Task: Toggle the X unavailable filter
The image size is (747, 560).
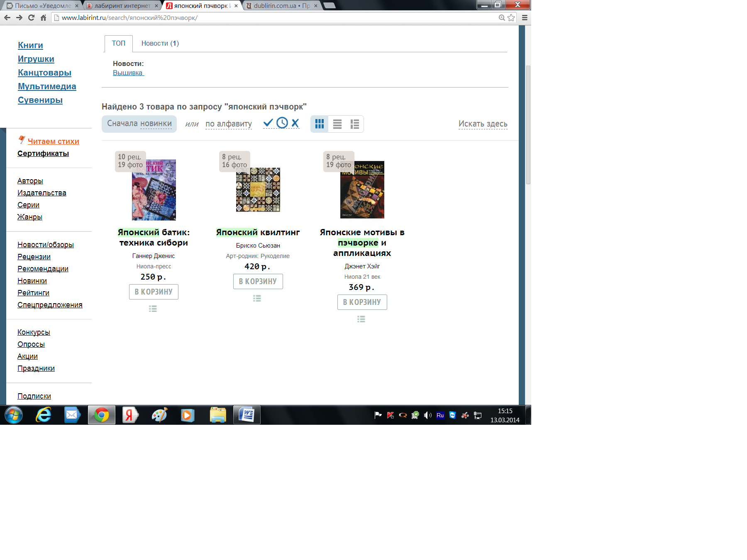Action: [x=295, y=123]
